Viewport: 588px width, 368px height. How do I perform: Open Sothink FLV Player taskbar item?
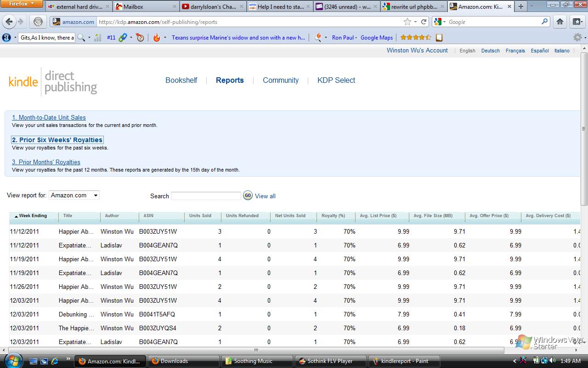[x=330, y=361]
